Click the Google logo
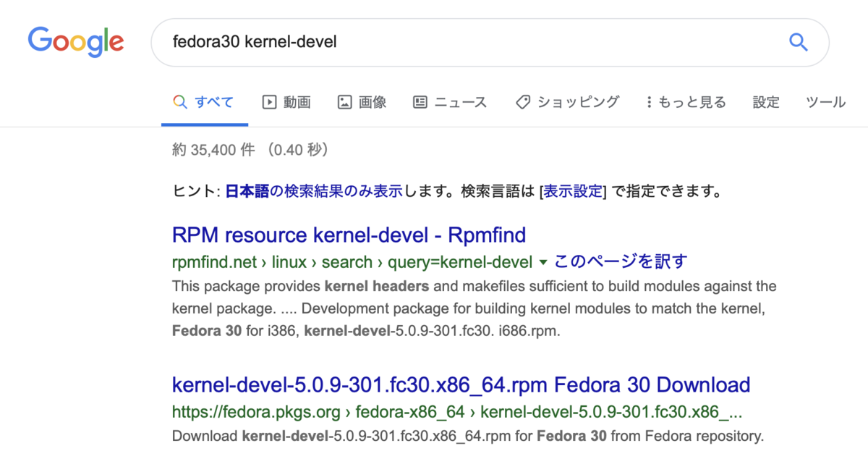 75,42
